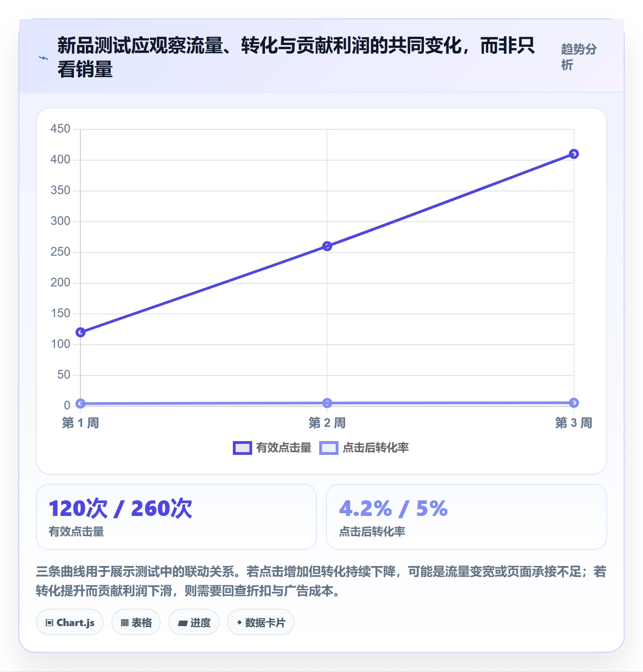Click the 100 y-axis label
The image size is (643, 672).
point(61,344)
